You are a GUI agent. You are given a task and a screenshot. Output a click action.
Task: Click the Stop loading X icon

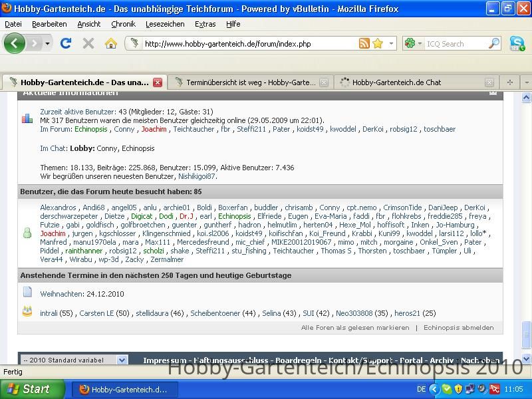click(88, 43)
